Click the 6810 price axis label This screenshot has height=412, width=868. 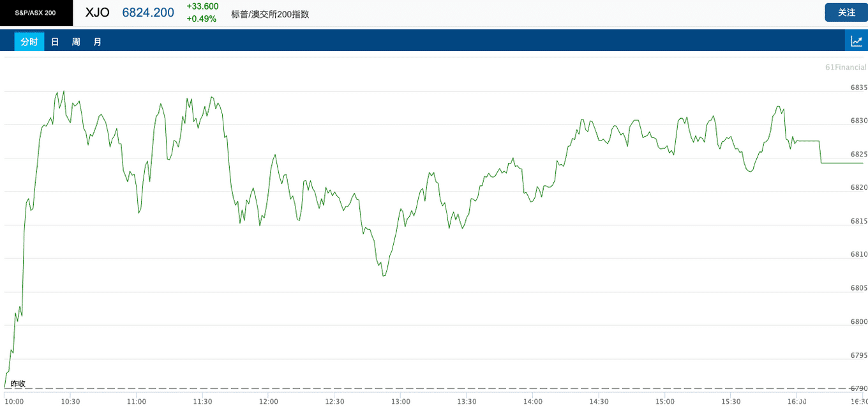(858, 254)
